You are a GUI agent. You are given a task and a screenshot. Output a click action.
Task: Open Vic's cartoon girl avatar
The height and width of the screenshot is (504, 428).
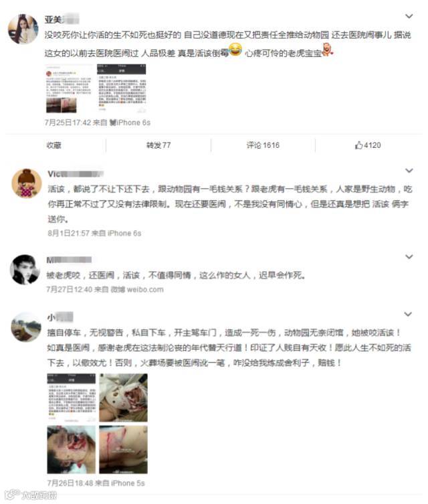tap(26, 183)
